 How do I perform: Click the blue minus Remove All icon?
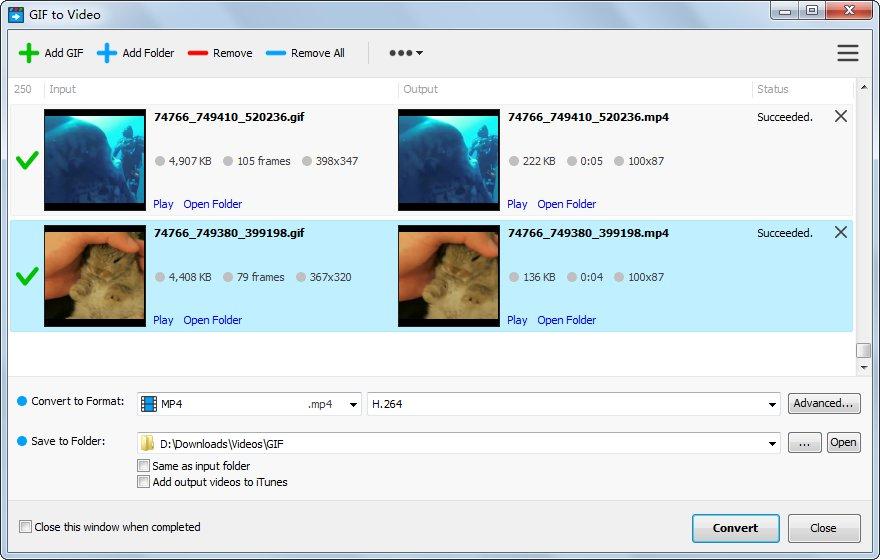point(276,53)
